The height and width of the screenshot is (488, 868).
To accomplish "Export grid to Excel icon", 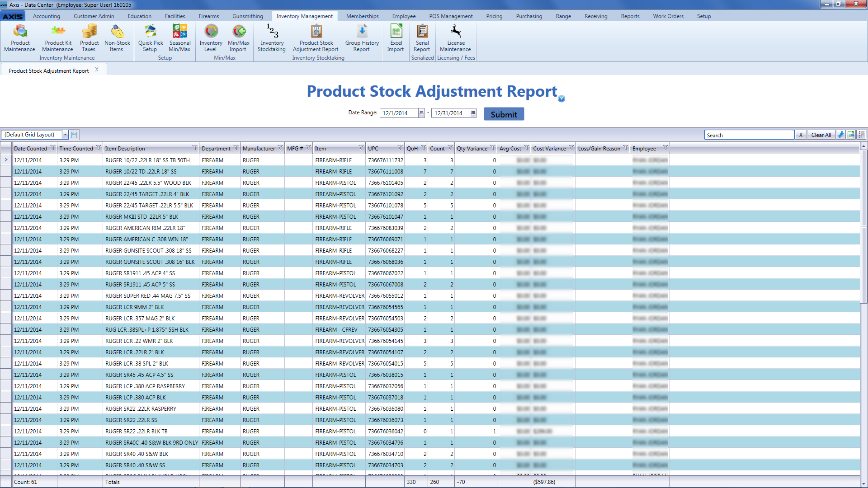I will [851, 135].
